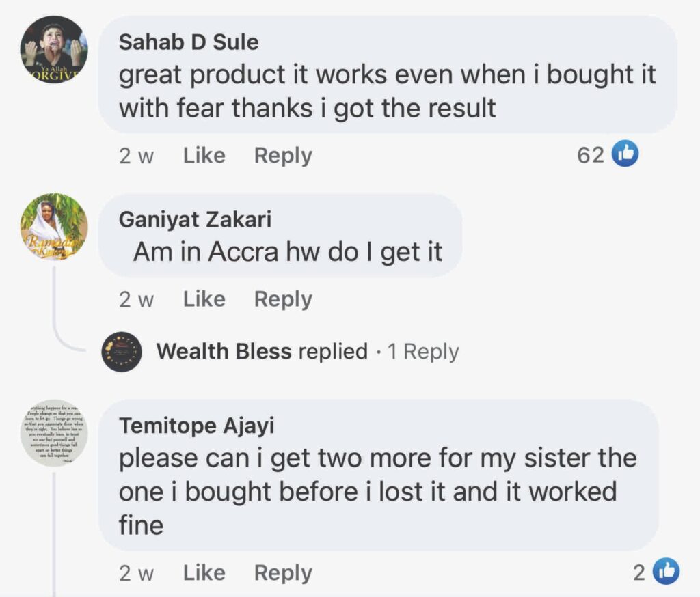The height and width of the screenshot is (597, 700).
Task: Click Wealth Bless's small reply avatar
Action: click(122, 352)
